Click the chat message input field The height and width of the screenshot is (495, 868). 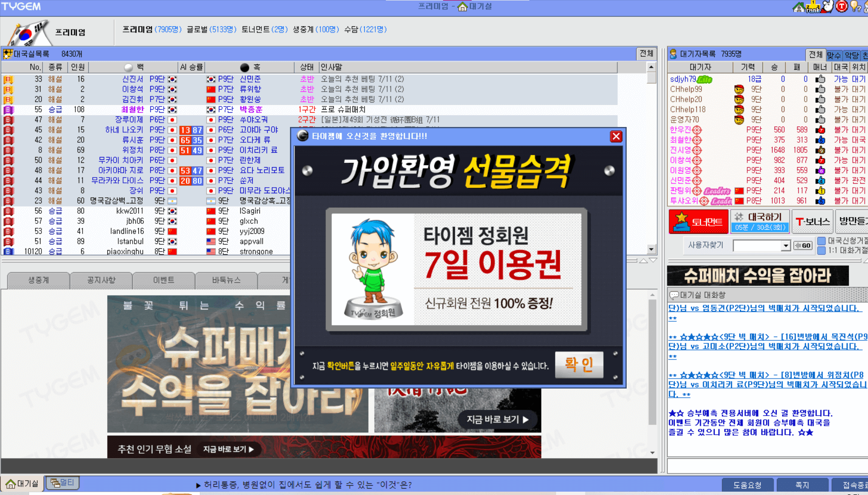tap(767, 465)
